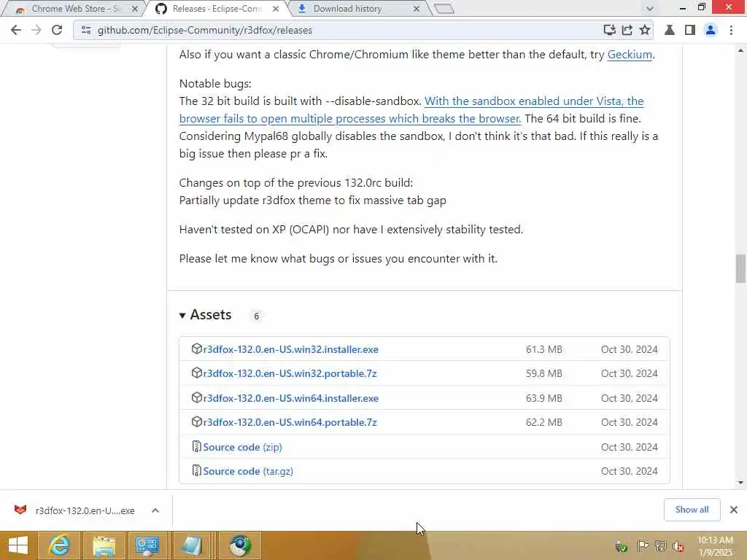The image size is (747, 560).
Task: Bookmark this page with the star icon
Action: pos(645,30)
